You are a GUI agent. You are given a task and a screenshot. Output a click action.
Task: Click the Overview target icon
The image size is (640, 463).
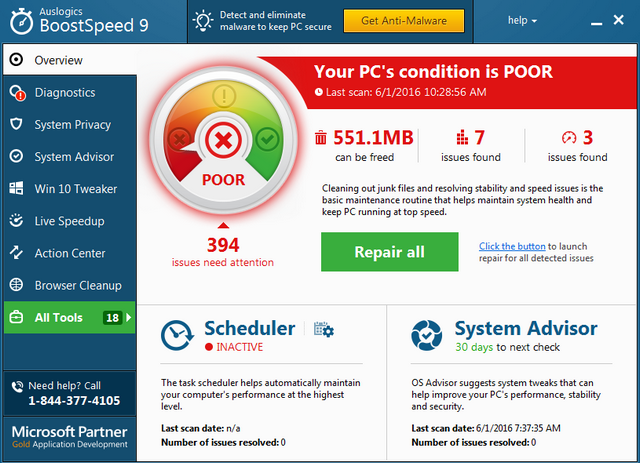pyautogui.click(x=16, y=60)
